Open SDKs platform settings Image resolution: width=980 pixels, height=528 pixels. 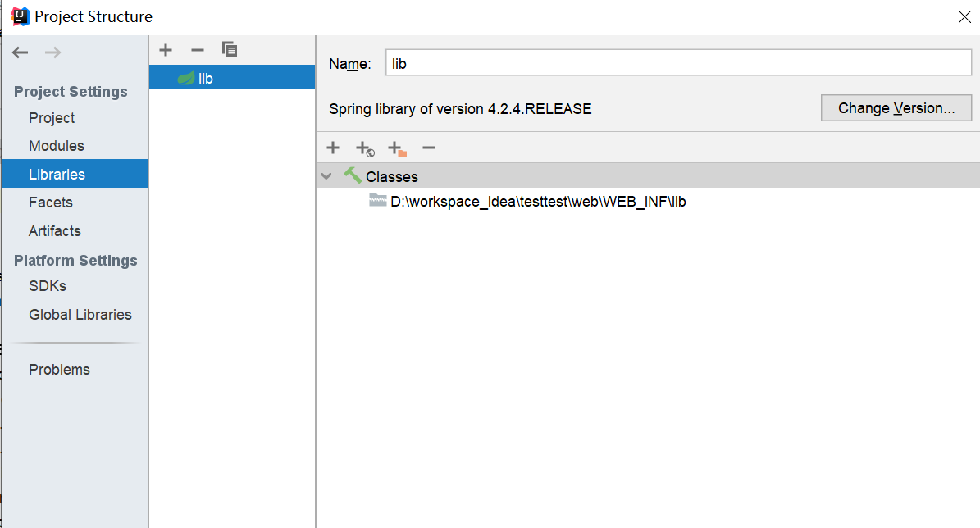pyautogui.click(x=48, y=286)
